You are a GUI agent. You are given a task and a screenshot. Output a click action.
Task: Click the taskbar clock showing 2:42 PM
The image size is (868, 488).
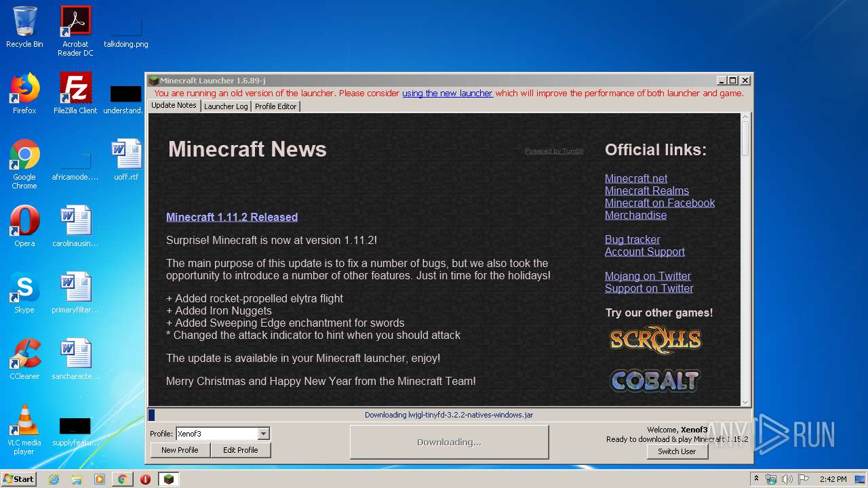[833, 479]
